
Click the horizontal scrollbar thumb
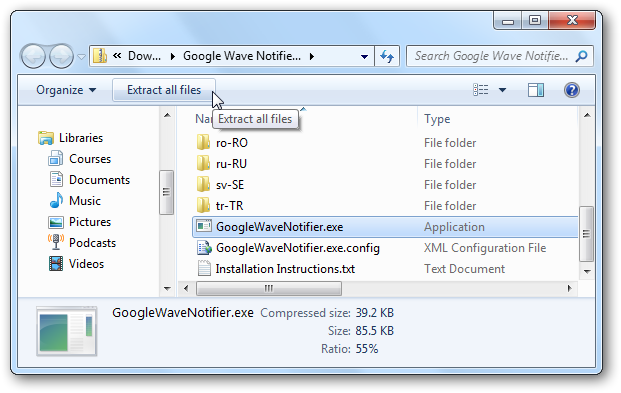269,288
